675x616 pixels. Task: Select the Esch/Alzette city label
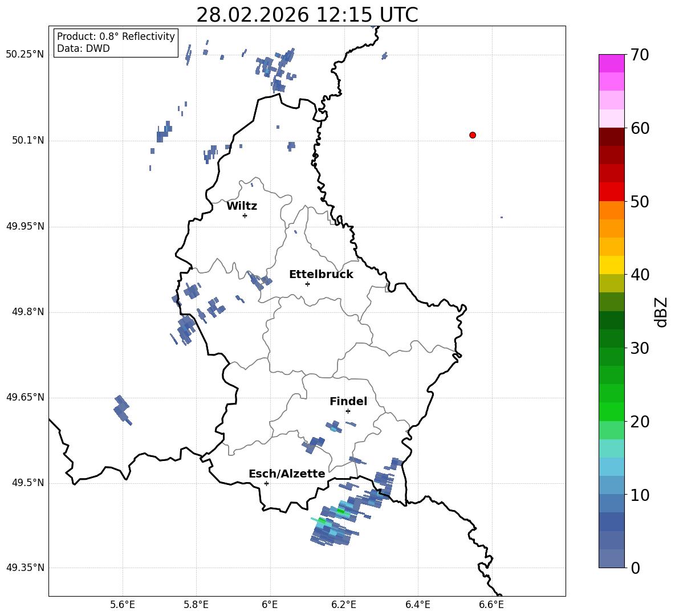(287, 474)
